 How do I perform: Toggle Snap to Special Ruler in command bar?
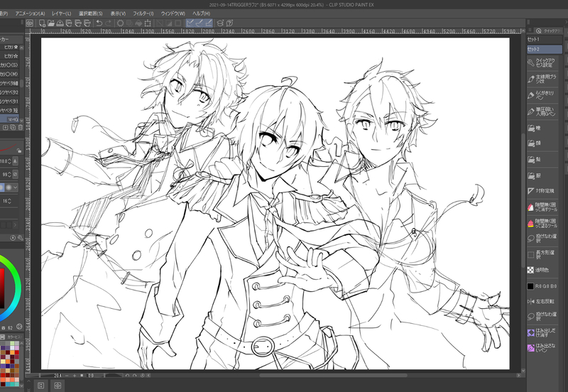200,23
